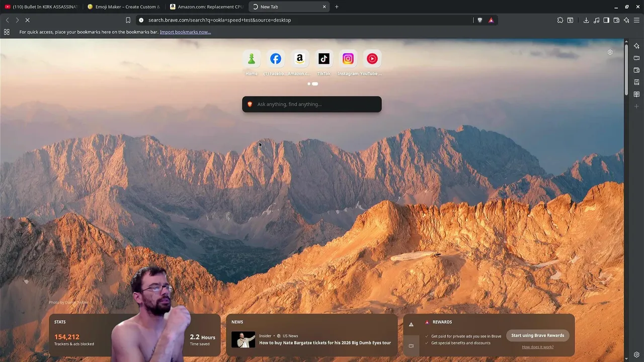This screenshot has height=362, width=644.
Task: Open Brave Talk camera in sidebar
Action: (x=636, y=58)
